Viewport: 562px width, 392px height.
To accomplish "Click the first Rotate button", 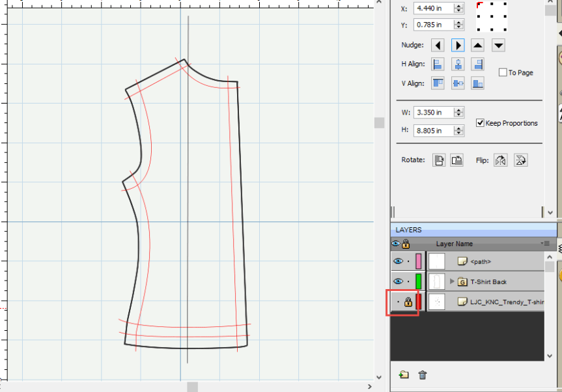I will tap(440, 160).
